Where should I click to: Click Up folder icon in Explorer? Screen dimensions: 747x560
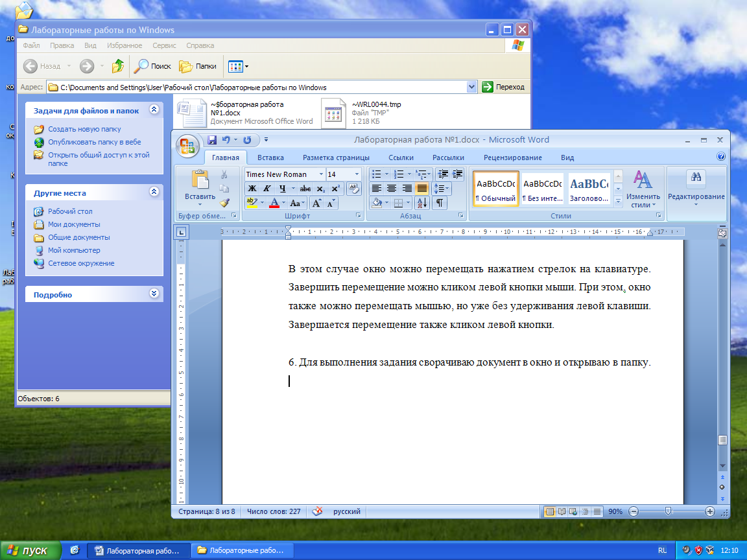coord(118,66)
